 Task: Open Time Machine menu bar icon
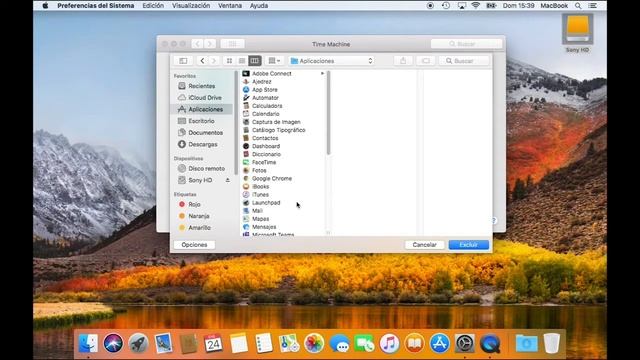coord(446,6)
